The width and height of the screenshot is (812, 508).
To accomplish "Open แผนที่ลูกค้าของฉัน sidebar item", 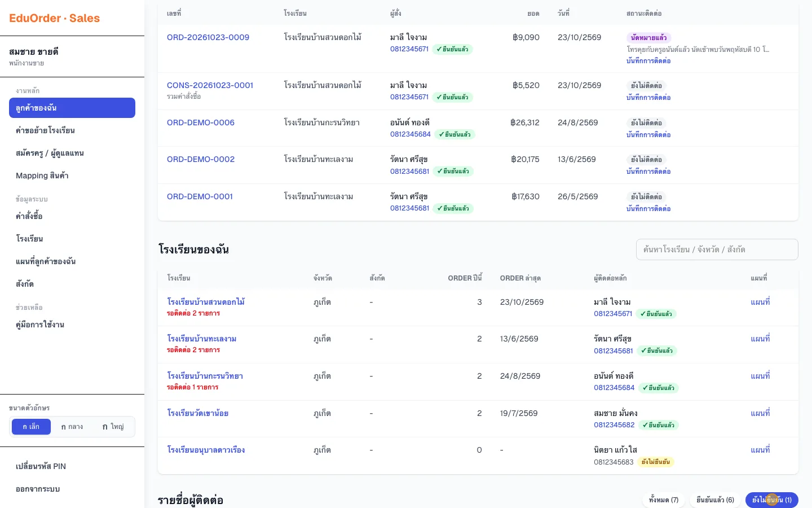I will click(72, 261).
